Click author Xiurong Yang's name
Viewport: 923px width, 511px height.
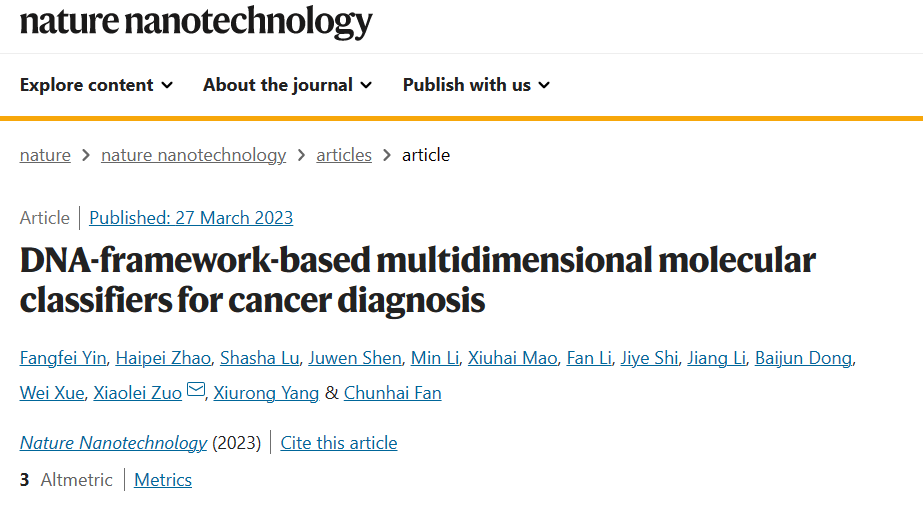[266, 393]
